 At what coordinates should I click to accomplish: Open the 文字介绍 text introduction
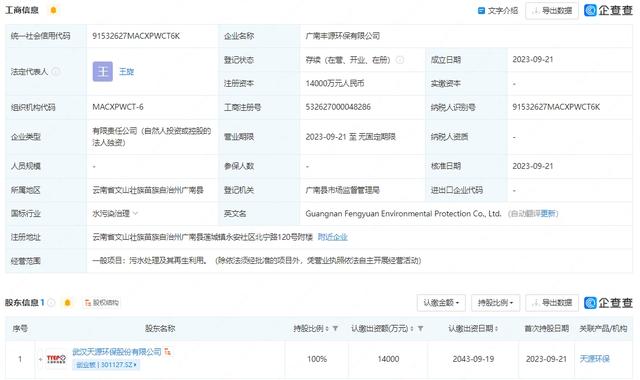[498, 11]
